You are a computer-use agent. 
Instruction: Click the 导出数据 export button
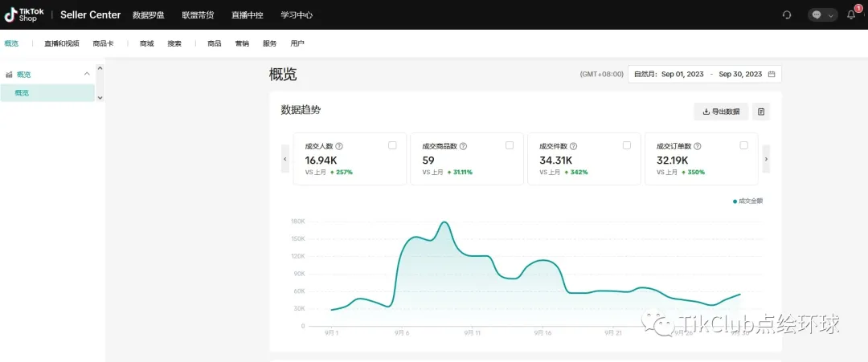point(721,112)
